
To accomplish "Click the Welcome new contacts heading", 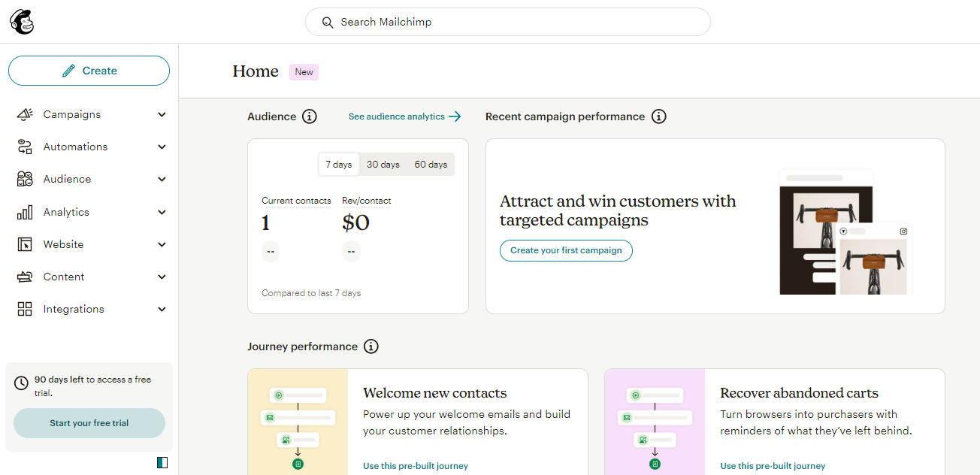I will coord(435,393).
